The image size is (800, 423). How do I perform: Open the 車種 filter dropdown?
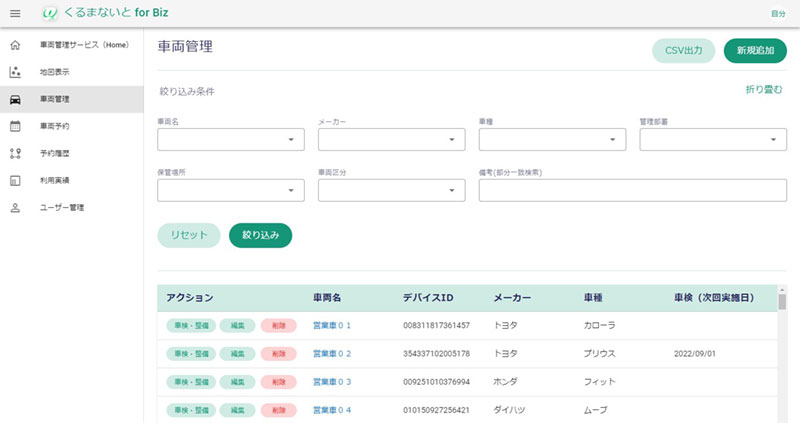pos(552,139)
